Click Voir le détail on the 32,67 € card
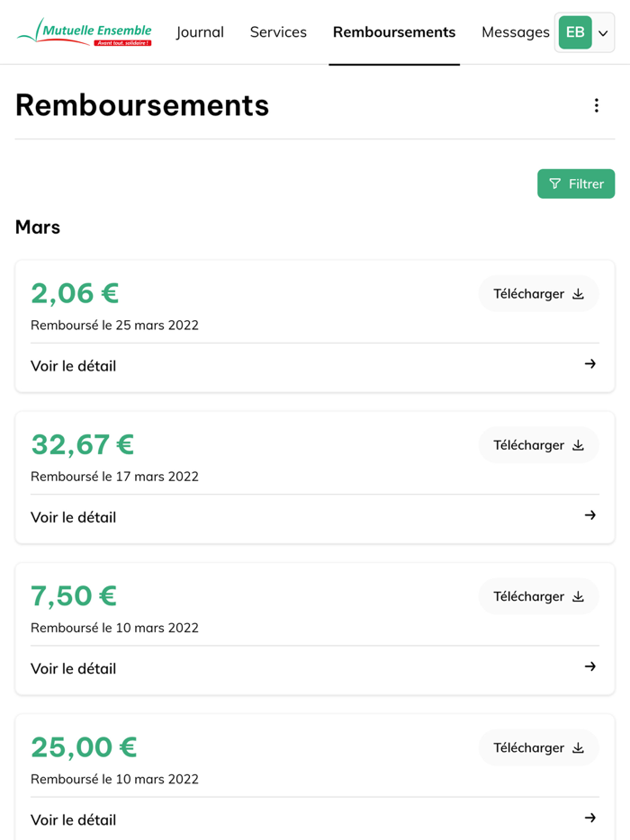 (73, 516)
